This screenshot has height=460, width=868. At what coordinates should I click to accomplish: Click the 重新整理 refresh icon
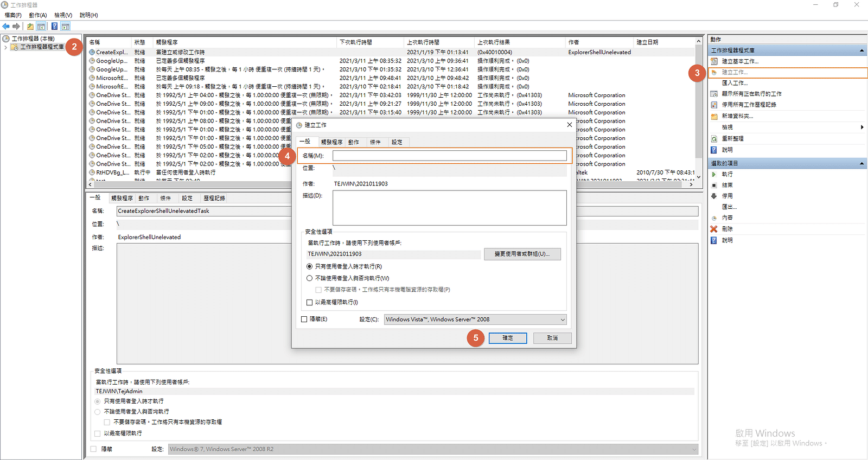coord(714,138)
